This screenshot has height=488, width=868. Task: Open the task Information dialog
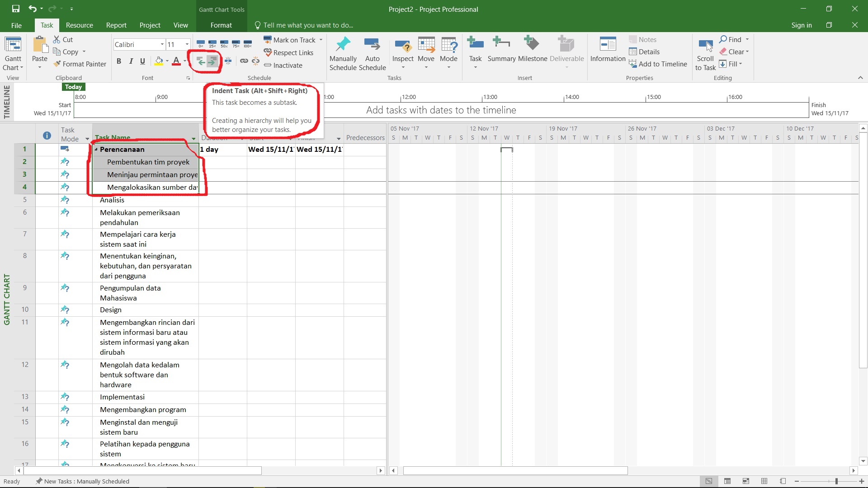click(608, 49)
